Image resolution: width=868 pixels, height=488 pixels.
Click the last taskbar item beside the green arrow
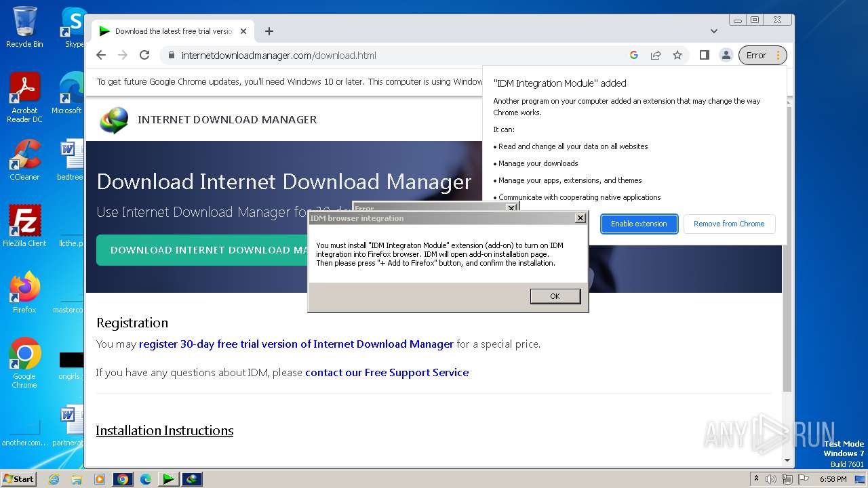coord(192,479)
